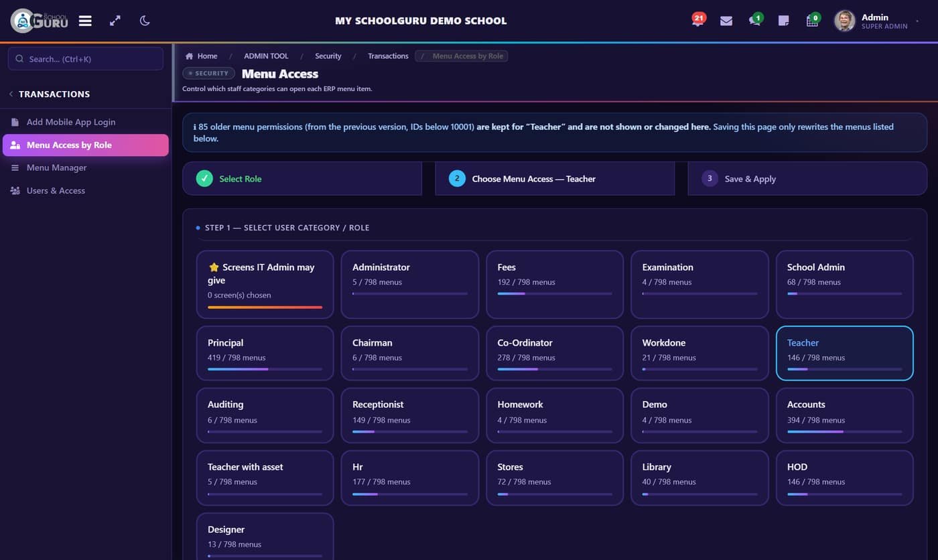Expand the Admin user dropdown arrow
The image size is (938, 560).
[x=917, y=21]
